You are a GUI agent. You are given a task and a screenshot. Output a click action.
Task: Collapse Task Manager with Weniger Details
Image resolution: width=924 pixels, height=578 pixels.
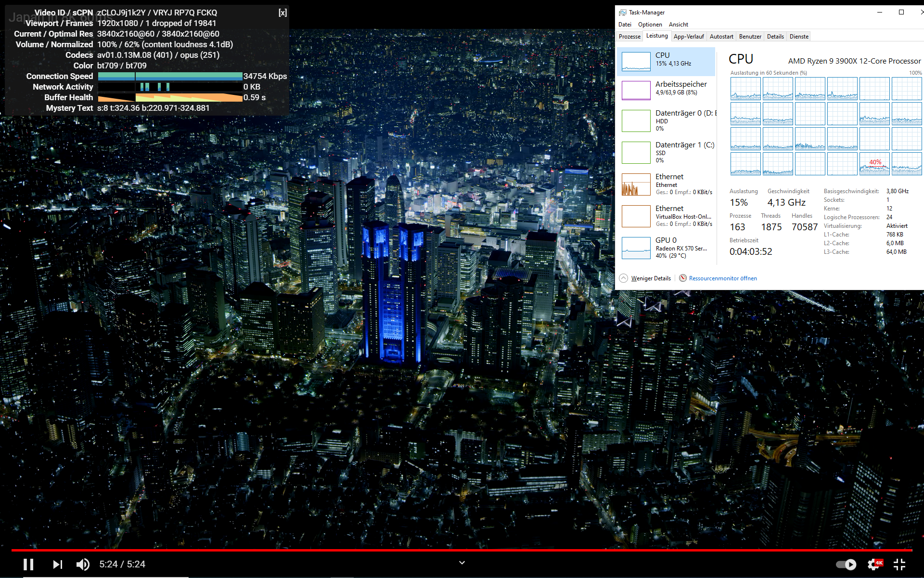pyautogui.click(x=650, y=278)
